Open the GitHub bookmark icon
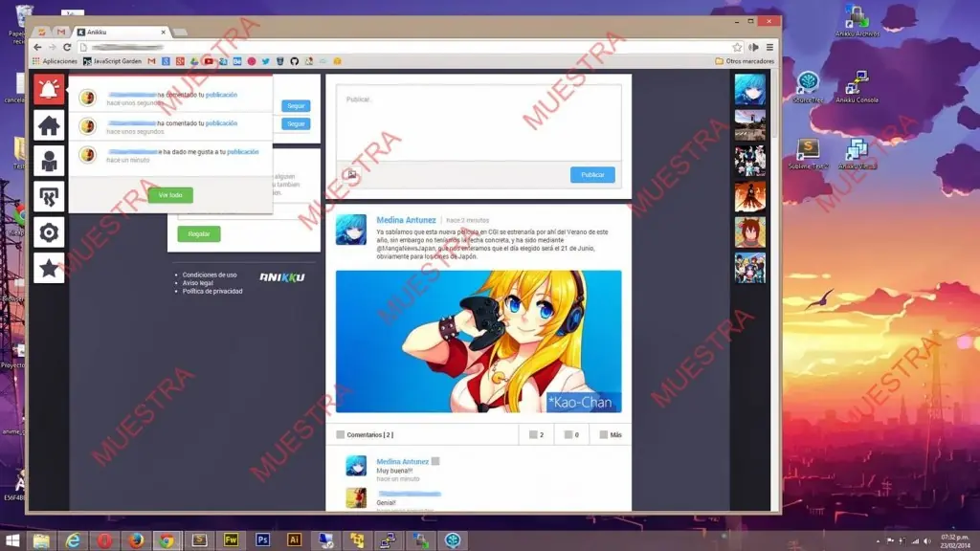 click(x=295, y=61)
